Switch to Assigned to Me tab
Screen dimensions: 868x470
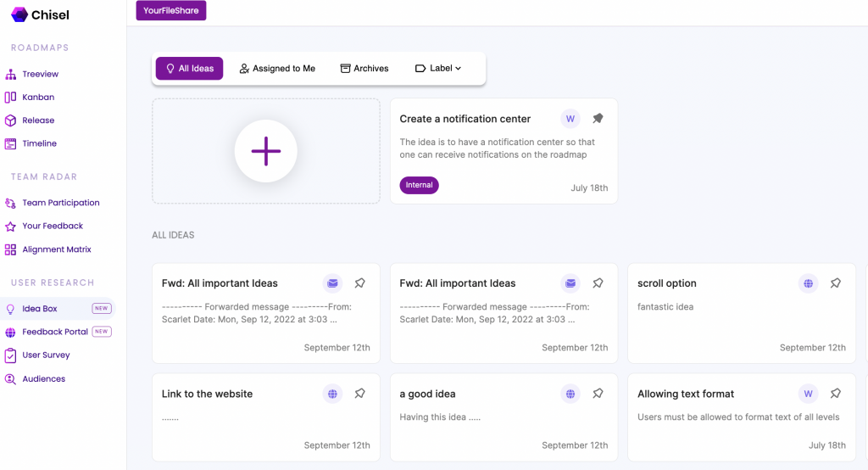(277, 68)
